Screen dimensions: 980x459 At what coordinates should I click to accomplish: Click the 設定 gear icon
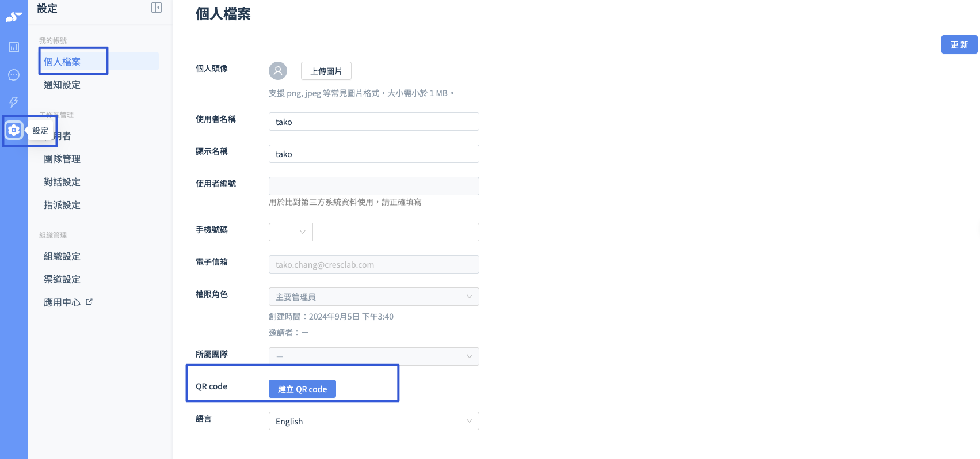pos(14,130)
